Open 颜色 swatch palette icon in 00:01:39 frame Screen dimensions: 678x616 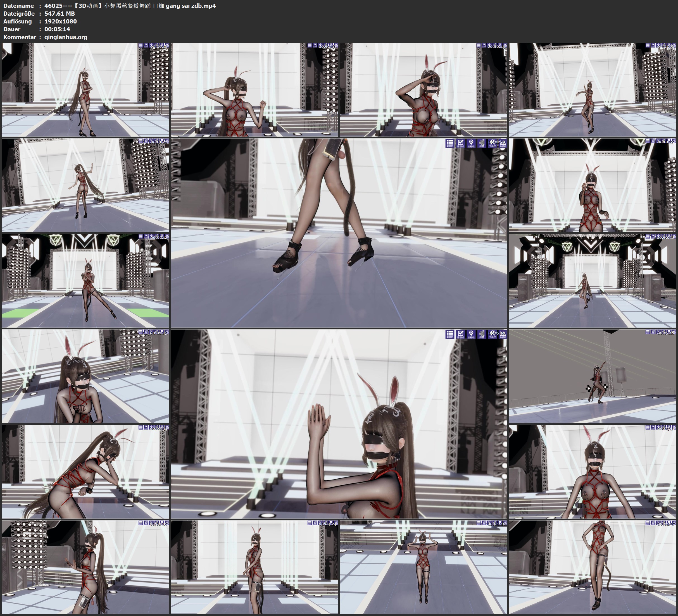click(482, 143)
